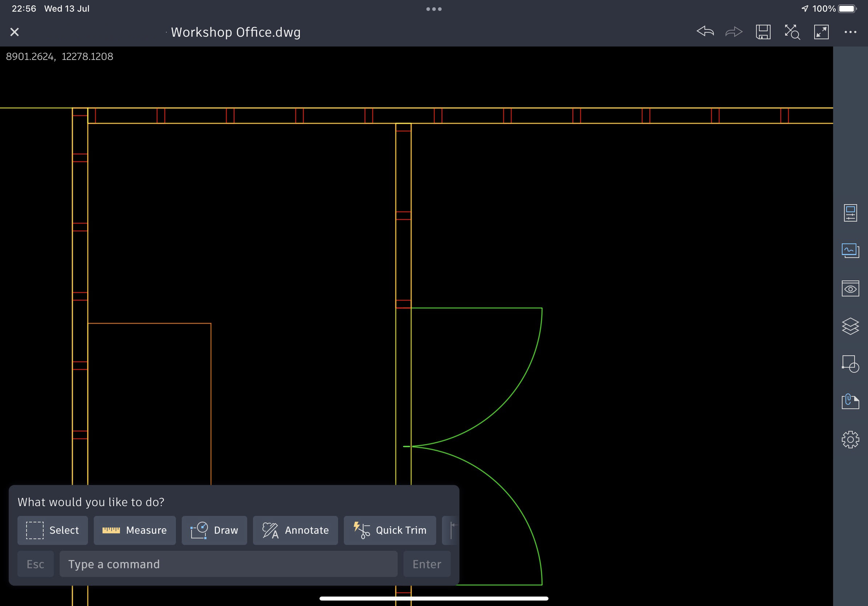Tap the Undo arrow icon
This screenshot has width=868, height=606.
tap(705, 32)
